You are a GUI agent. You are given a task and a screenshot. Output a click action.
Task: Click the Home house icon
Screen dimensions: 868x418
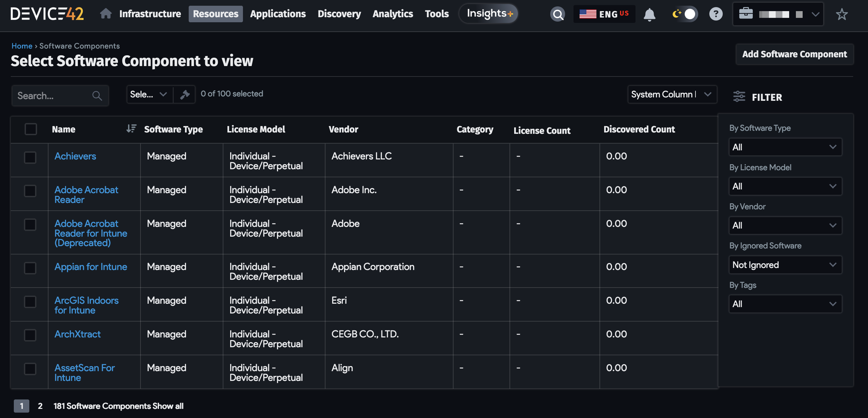[105, 14]
